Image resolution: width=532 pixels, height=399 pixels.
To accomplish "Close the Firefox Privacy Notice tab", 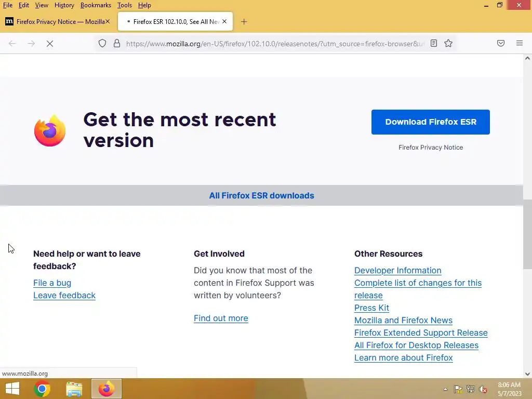I will 107,21.
